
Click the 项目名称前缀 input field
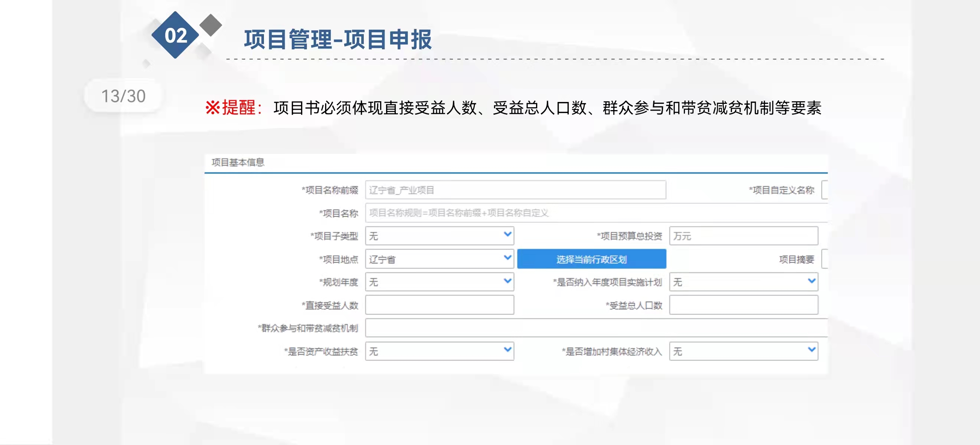coord(516,190)
